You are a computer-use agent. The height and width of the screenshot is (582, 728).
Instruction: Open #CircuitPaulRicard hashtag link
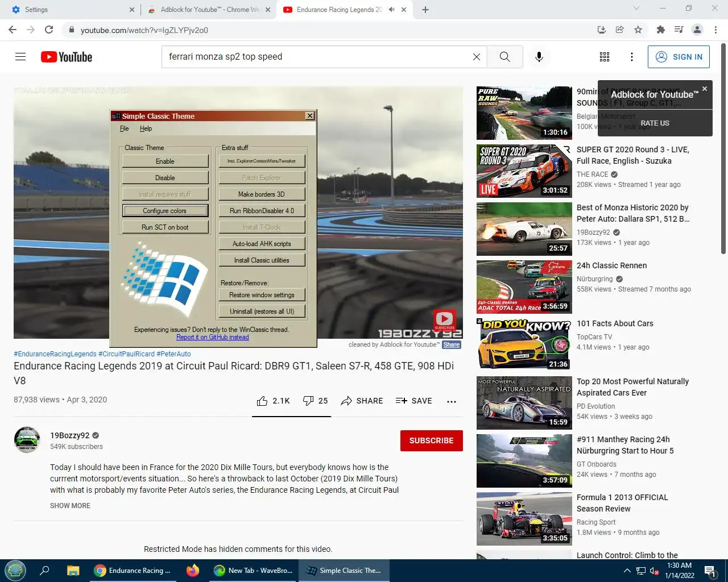tap(126, 354)
